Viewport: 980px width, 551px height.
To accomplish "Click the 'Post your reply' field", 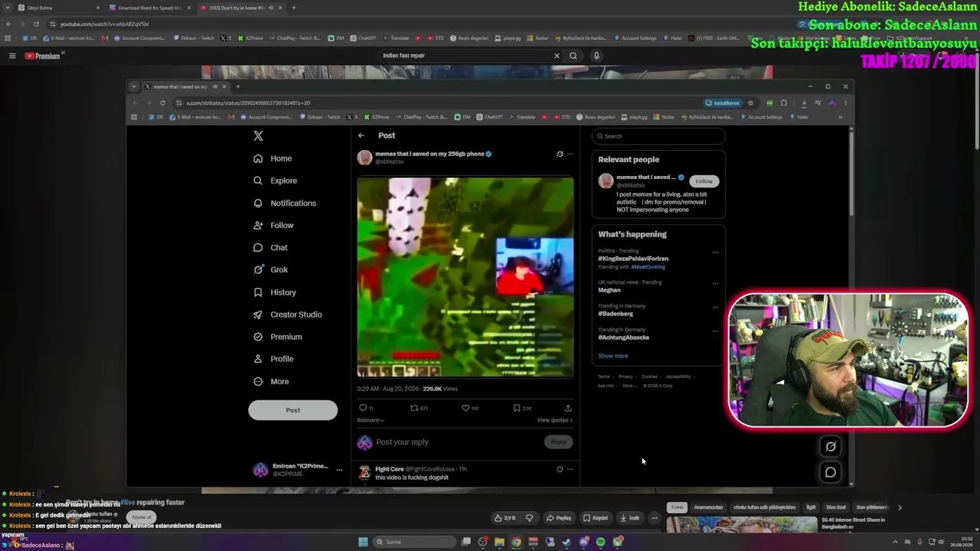I will pos(458,442).
